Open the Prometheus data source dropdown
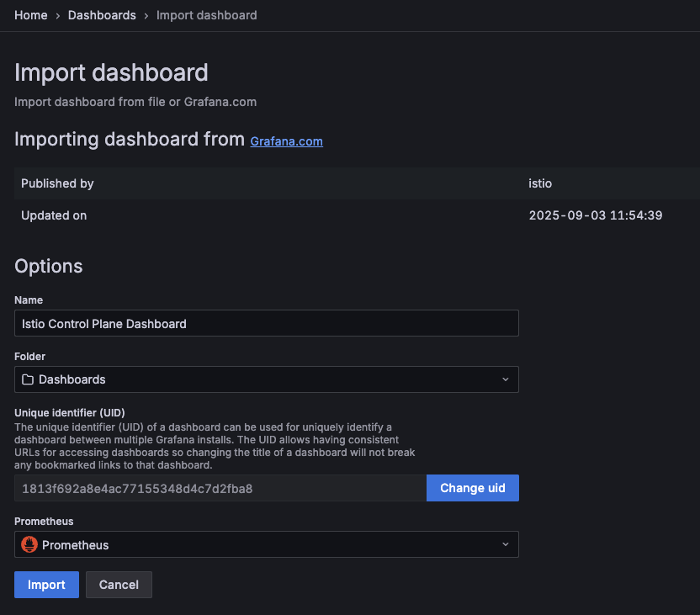700x615 pixels. coord(267,544)
